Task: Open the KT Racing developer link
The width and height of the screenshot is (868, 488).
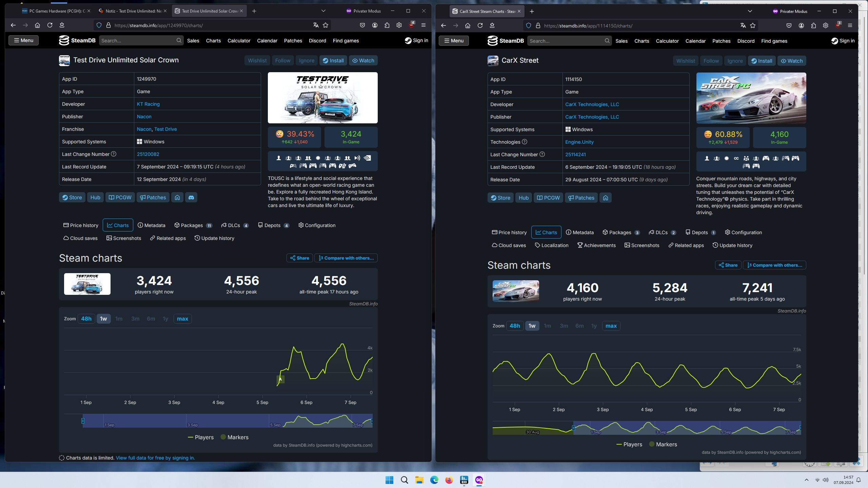Action: tap(148, 104)
